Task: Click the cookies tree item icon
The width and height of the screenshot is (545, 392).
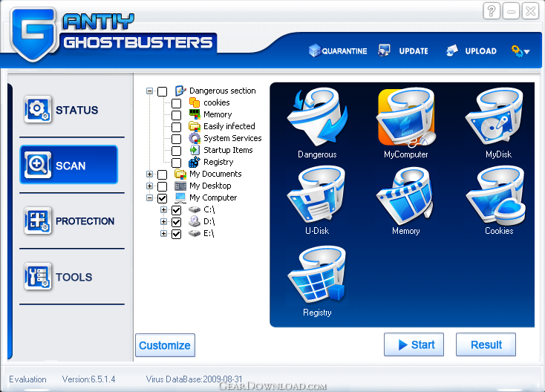Action: 195,102
